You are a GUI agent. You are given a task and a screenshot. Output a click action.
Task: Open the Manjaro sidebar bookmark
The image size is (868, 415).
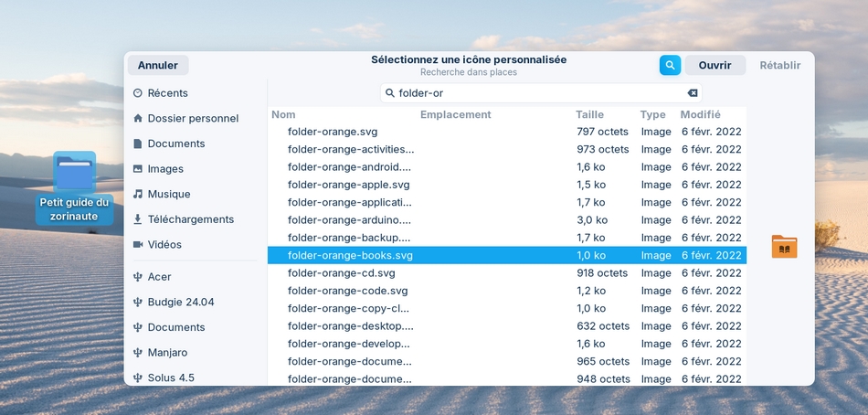pos(167,353)
